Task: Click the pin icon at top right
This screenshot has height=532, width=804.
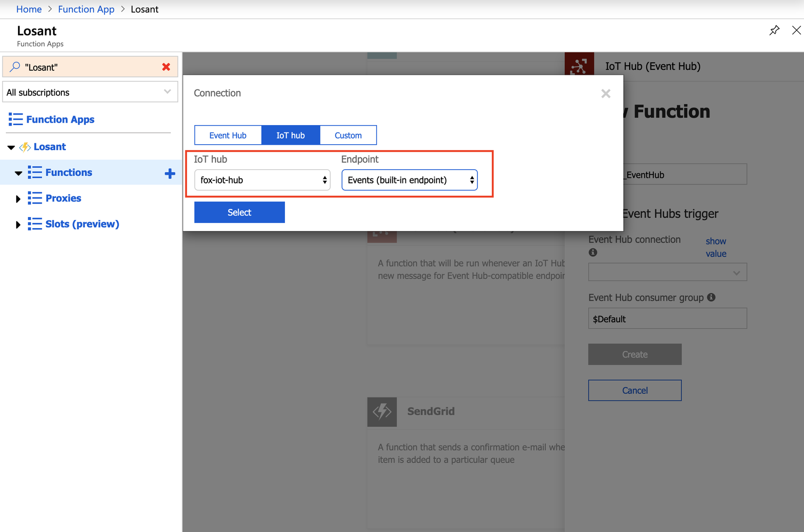Action: coord(774,30)
